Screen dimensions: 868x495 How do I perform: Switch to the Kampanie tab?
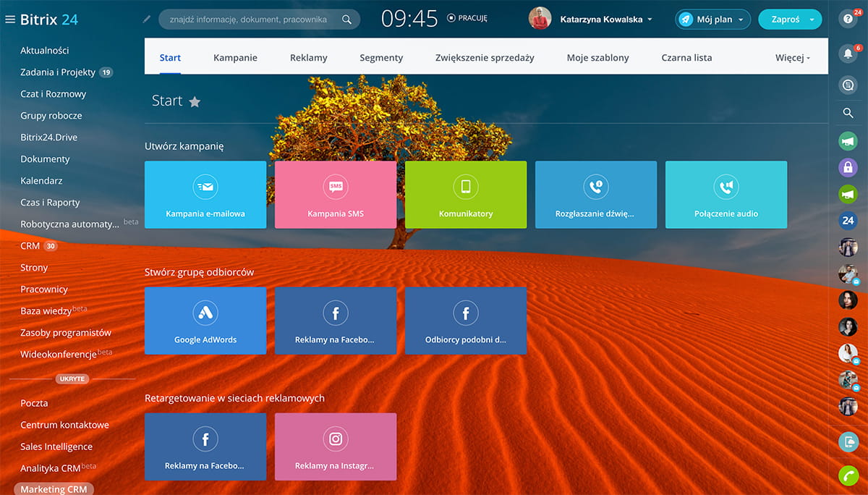[x=235, y=58]
